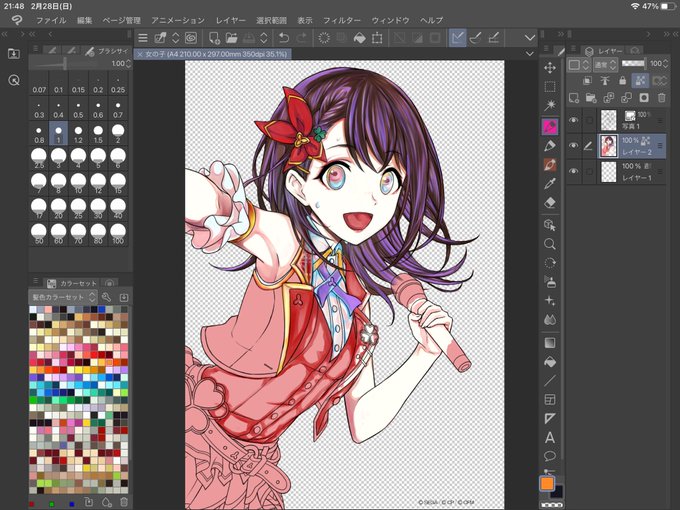Toggle Clip to Layer Below icon

pos(587,81)
